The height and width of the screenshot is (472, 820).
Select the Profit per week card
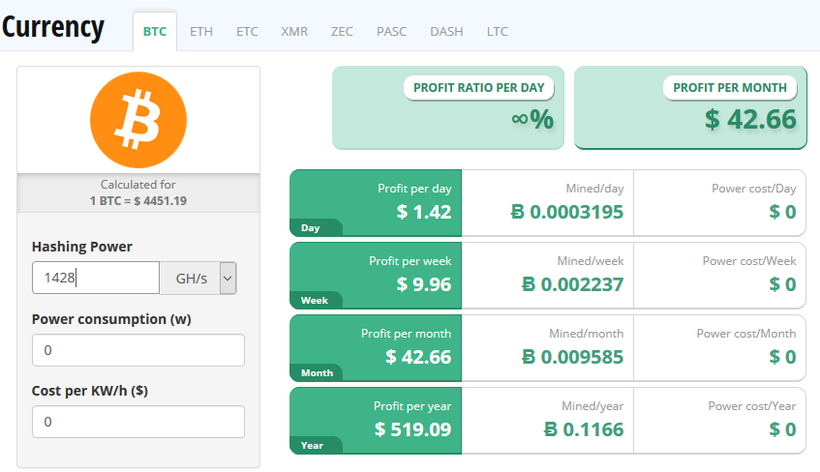pyautogui.click(x=375, y=275)
